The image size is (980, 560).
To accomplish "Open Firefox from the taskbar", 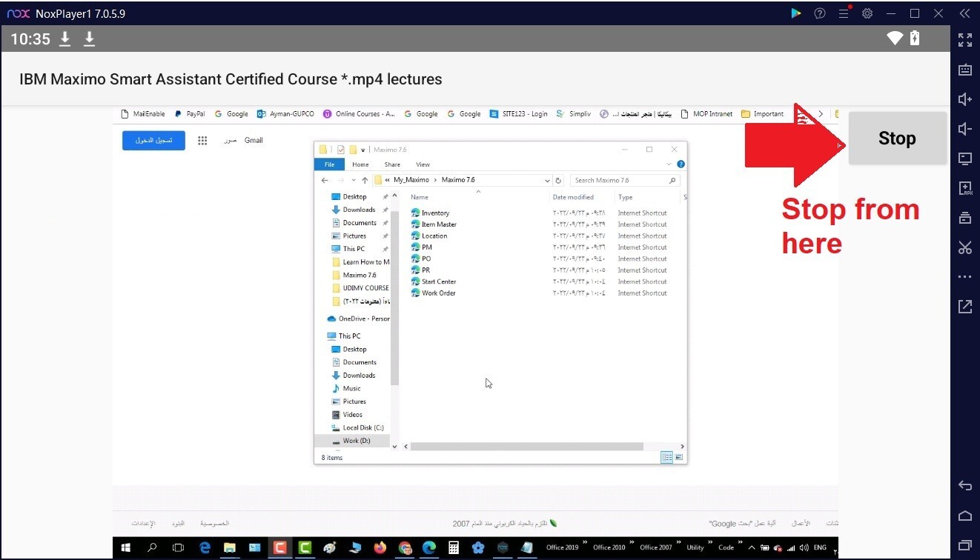I will point(380,548).
